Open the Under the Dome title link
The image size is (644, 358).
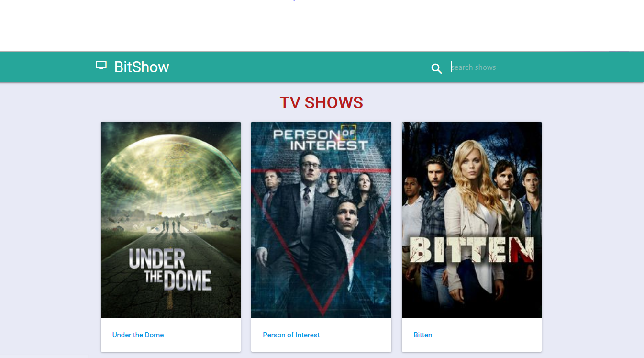[x=138, y=335]
